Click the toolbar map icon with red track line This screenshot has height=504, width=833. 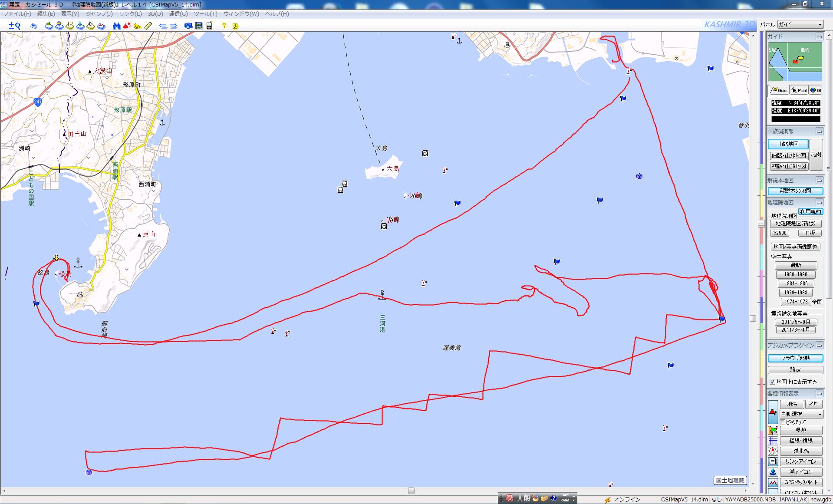pos(101,26)
